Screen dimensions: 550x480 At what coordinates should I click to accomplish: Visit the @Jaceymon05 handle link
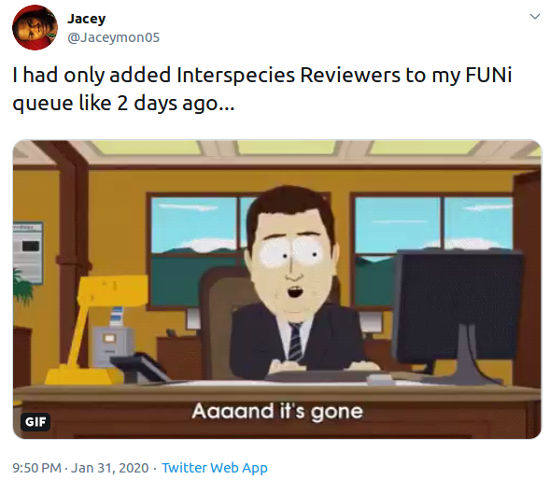(113, 38)
